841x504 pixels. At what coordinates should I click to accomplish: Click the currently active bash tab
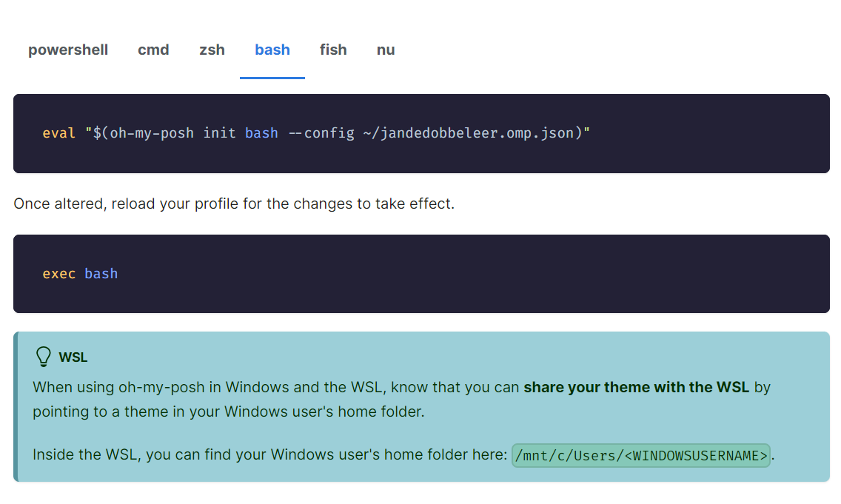[x=272, y=50]
